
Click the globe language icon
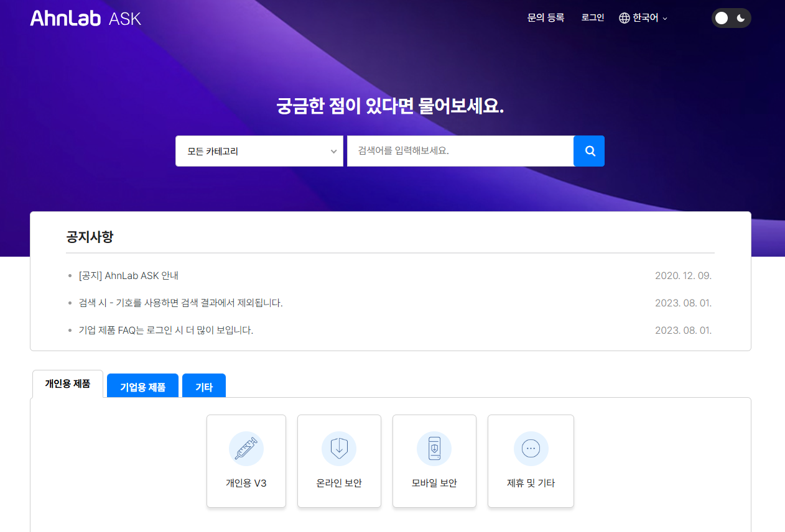[x=625, y=18]
